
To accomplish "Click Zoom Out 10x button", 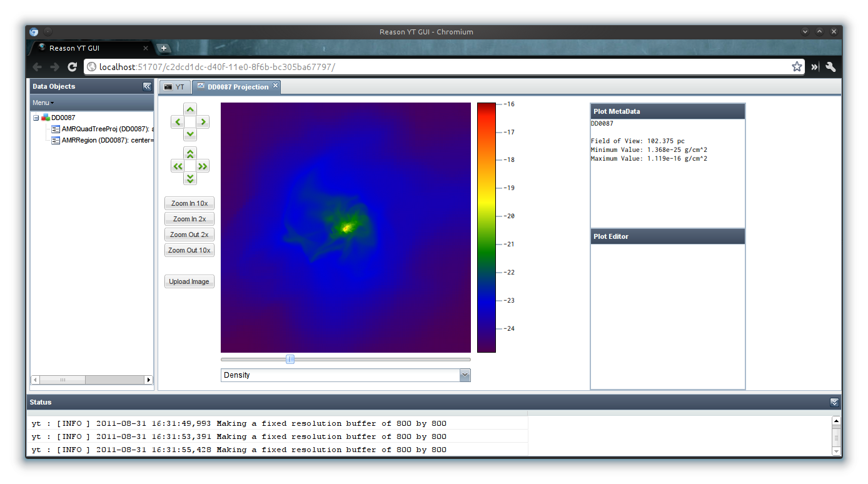I will pos(189,250).
